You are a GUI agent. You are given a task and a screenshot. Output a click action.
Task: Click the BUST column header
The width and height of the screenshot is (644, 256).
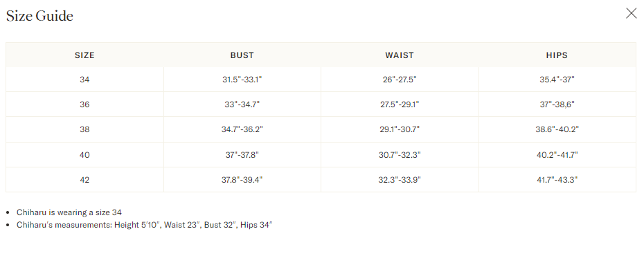tap(242, 55)
